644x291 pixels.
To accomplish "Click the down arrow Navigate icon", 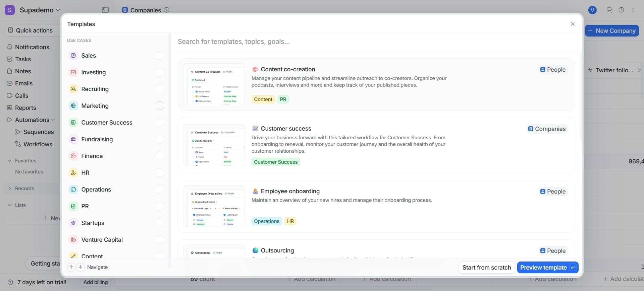I will click(80, 267).
